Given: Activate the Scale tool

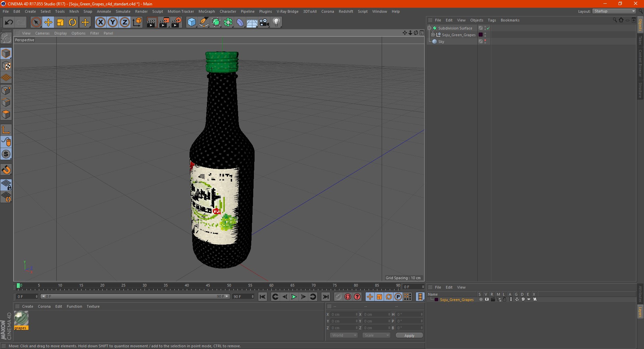Looking at the screenshot, I should 60,22.
